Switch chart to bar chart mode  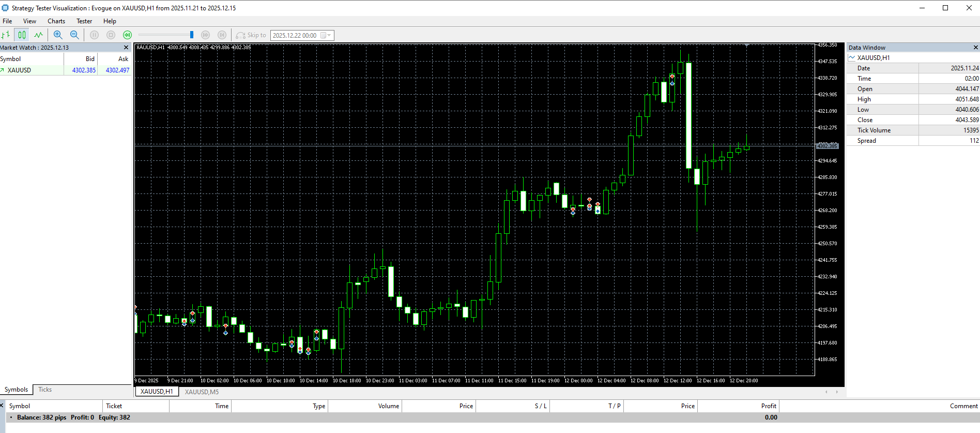6,35
